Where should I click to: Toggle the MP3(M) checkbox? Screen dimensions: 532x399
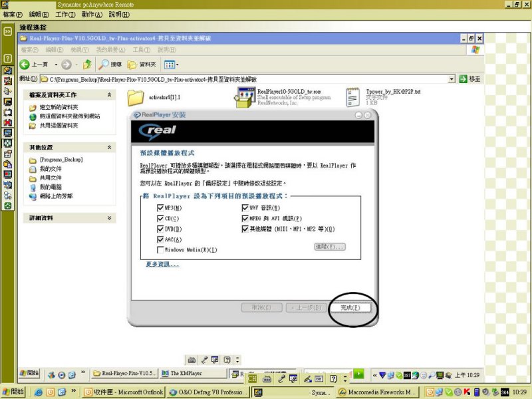[x=160, y=207]
